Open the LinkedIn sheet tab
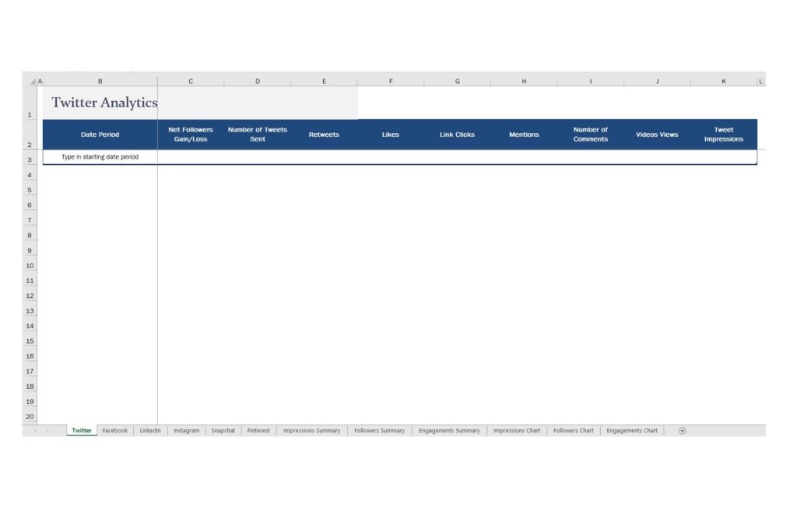Viewport: 797px width, 532px height. [x=150, y=430]
